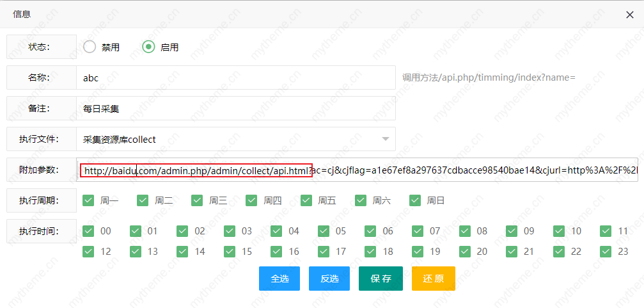
Task: Click the 名称 input field
Action: (x=235, y=77)
